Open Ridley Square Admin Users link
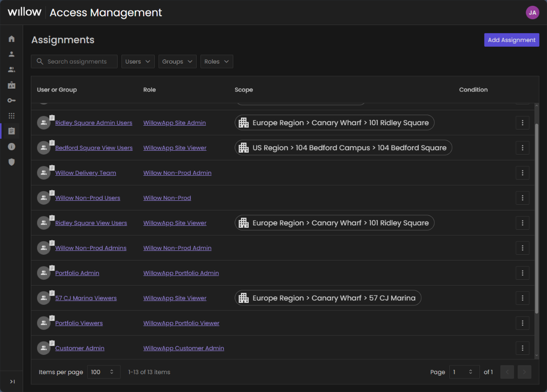Viewport: 547px width, 392px height. [93, 123]
